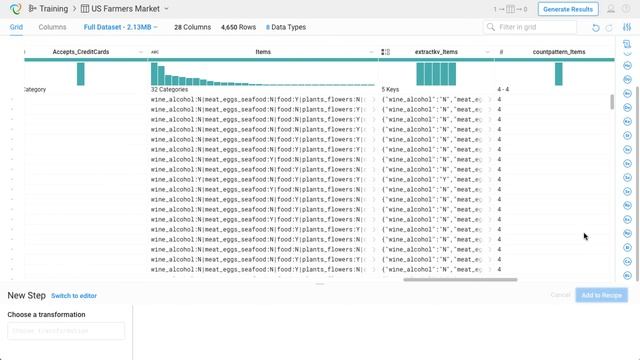Click the countpattern_Items data quality bar
The height and width of the screenshot is (360, 640).
click(555, 60)
